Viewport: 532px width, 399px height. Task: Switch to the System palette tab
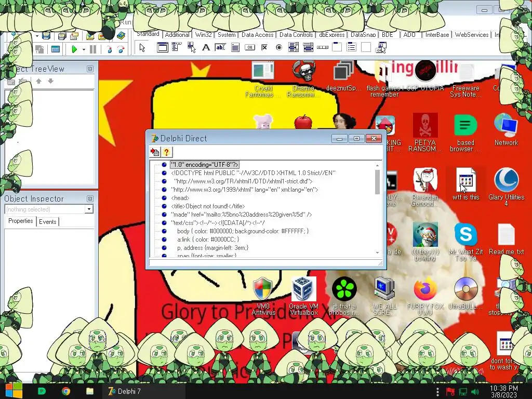coord(227,35)
